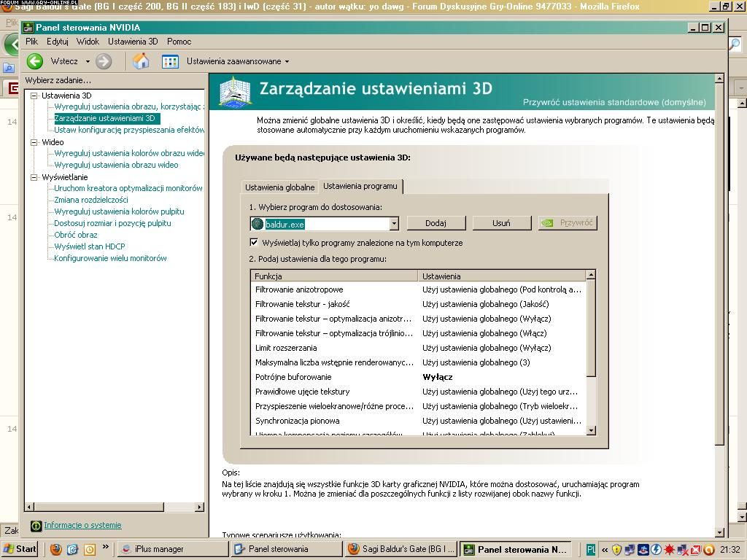Select 'Ustaw konfigurację przyspieszania efektów' item
Viewport: 747px width, 560px height.
(x=129, y=130)
